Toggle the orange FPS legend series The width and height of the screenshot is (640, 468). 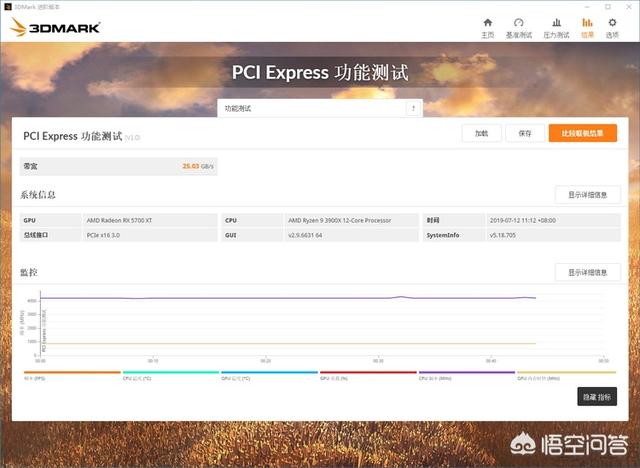point(72,375)
